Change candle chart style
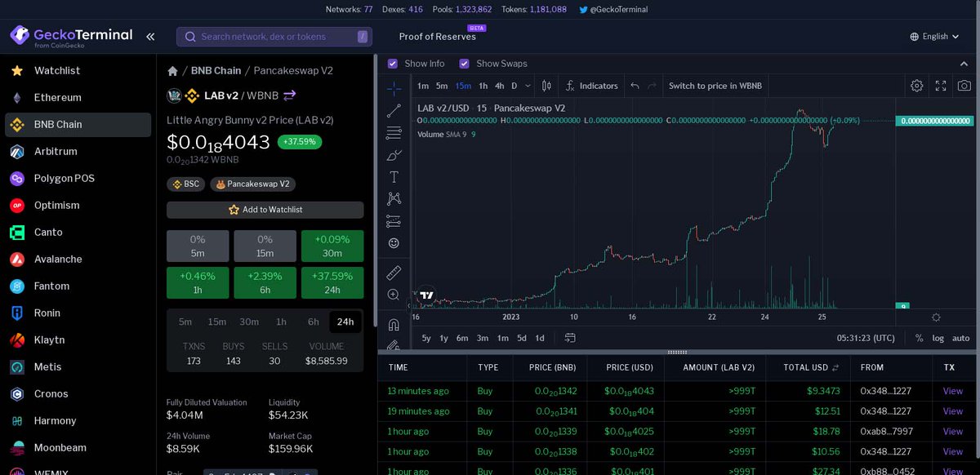The width and height of the screenshot is (980, 475). (x=547, y=86)
